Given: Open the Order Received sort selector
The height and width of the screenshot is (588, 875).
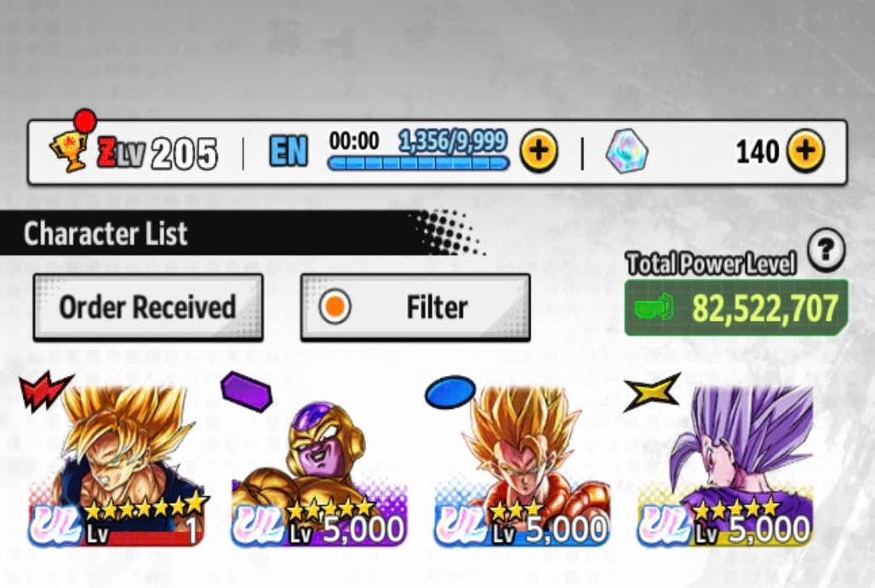Looking at the screenshot, I should [x=148, y=307].
